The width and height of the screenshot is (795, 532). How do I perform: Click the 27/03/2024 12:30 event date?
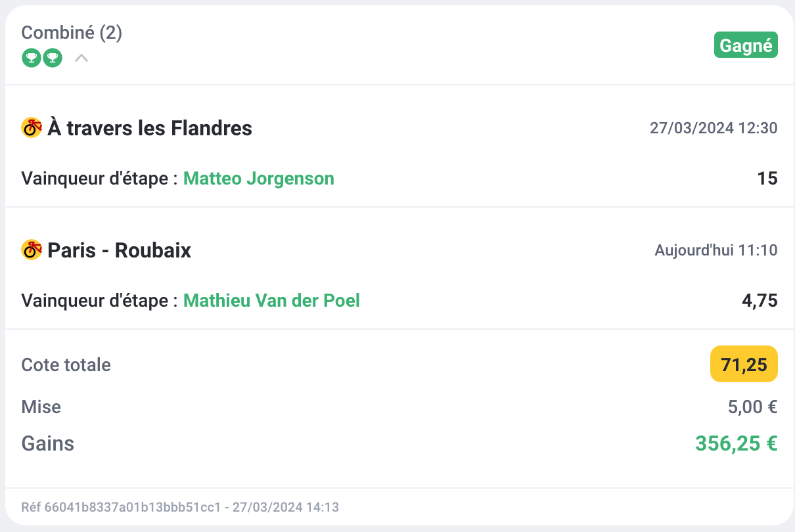point(714,128)
